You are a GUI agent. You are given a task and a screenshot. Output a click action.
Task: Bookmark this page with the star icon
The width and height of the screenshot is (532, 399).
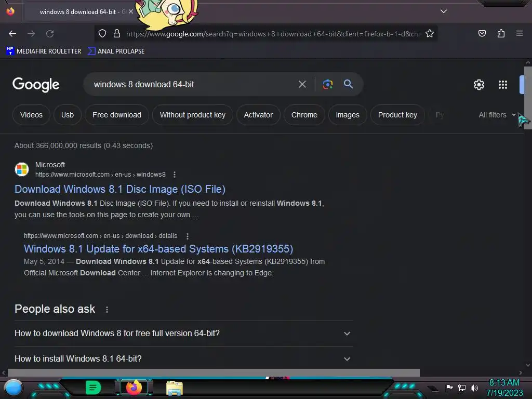[x=430, y=34]
